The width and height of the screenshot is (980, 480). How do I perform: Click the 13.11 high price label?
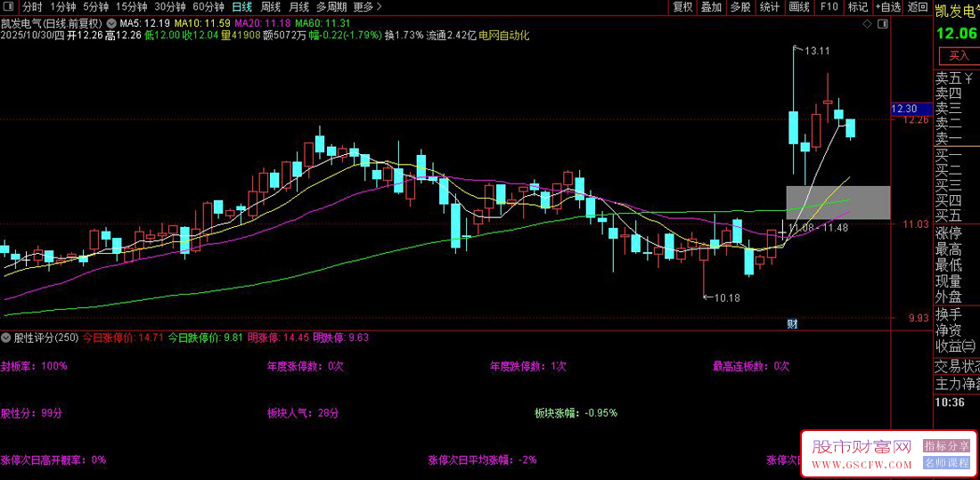(816, 52)
